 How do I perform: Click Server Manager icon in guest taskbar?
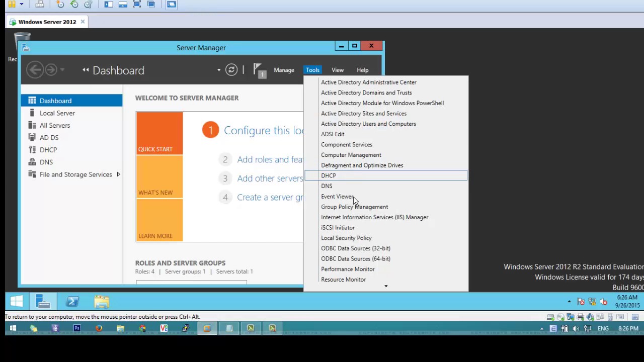pos(43,302)
